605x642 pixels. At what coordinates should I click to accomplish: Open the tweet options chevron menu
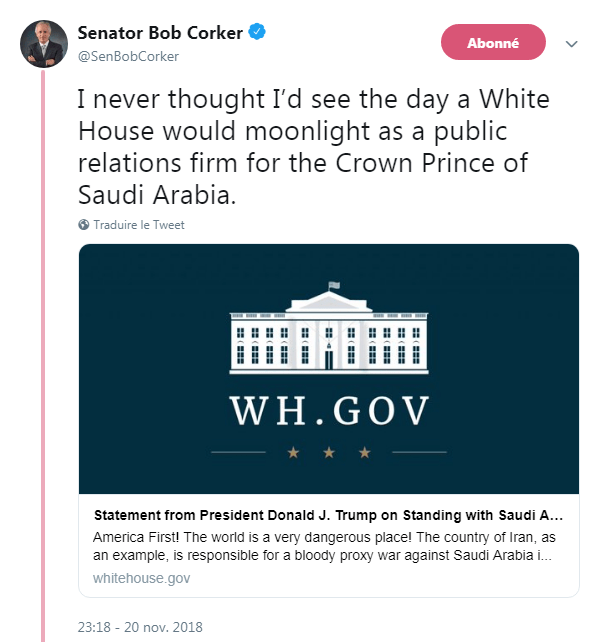tap(573, 44)
